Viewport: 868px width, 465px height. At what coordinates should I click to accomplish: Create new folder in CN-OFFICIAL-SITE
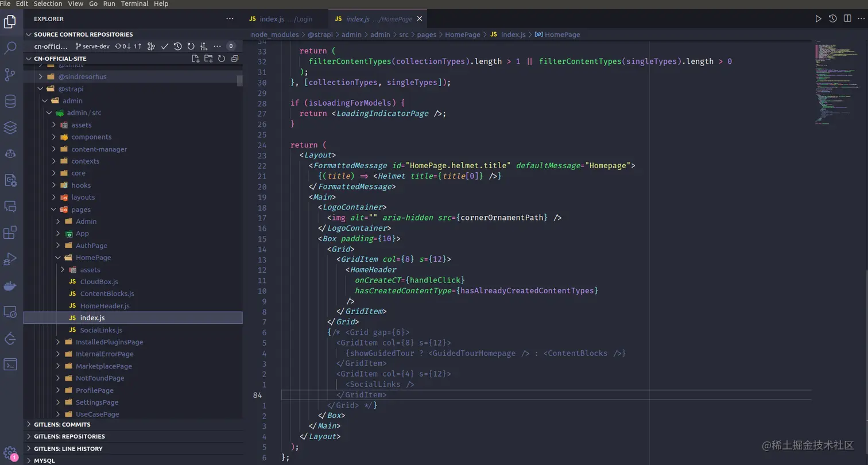pyautogui.click(x=208, y=59)
